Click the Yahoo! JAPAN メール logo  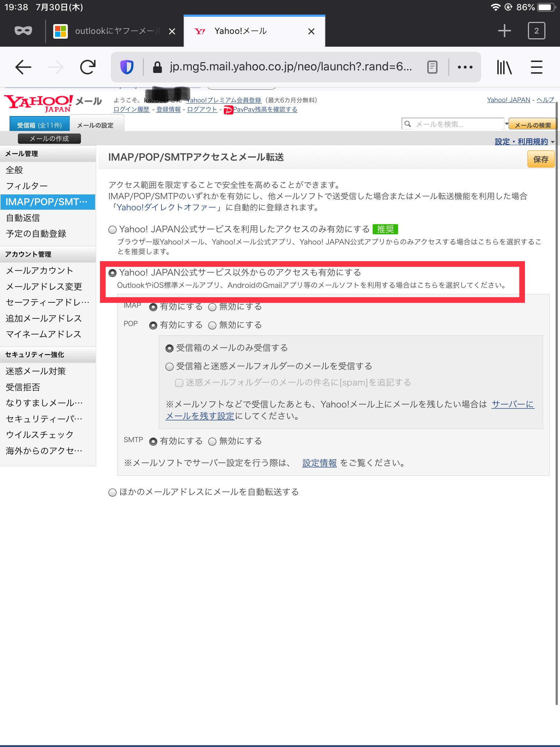coord(53,104)
